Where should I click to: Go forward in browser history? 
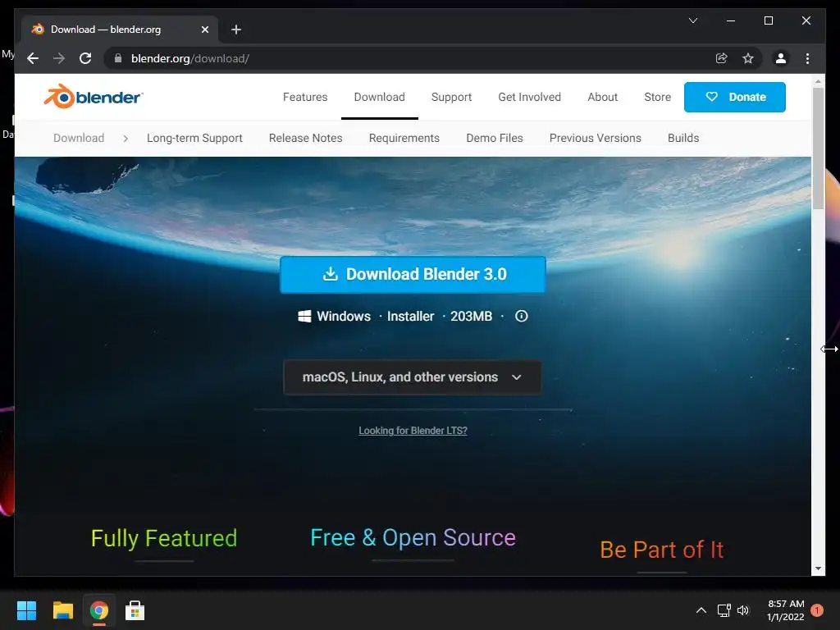click(x=59, y=58)
